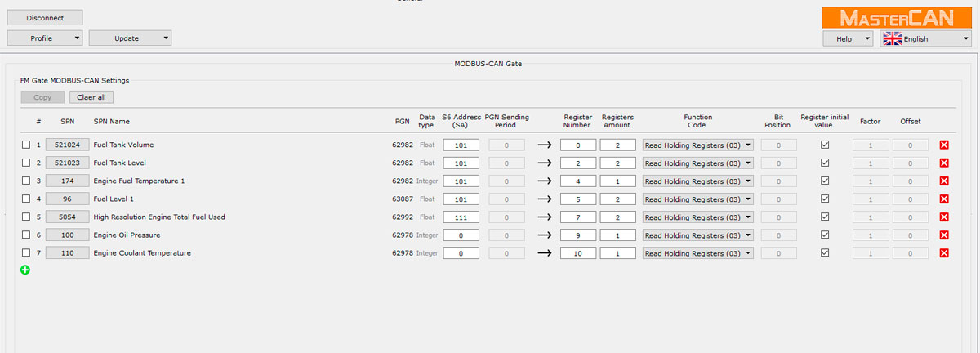Edit Registers Amount field for Engine Fuel Temperature 1
This screenshot has height=353, width=980.
(617, 181)
